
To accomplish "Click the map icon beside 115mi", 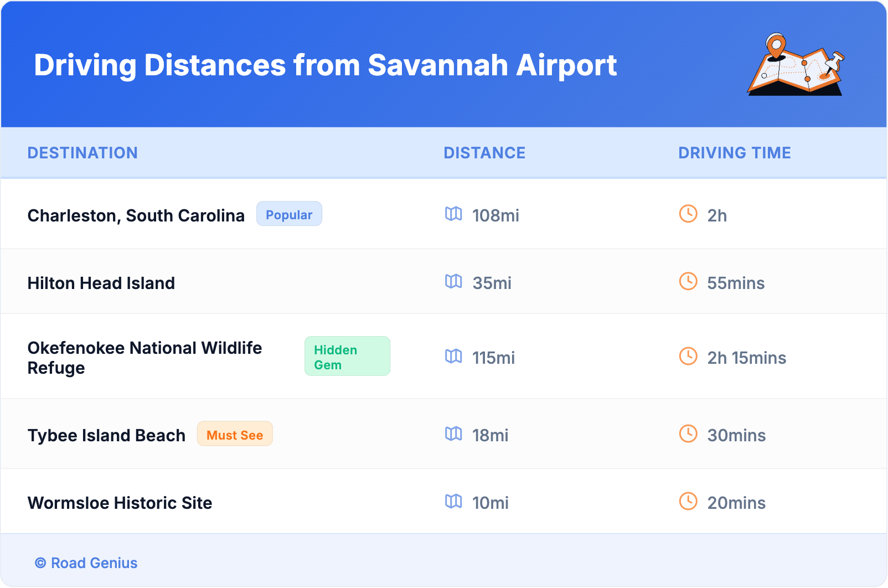I will pyautogui.click(x=453, y=358).
